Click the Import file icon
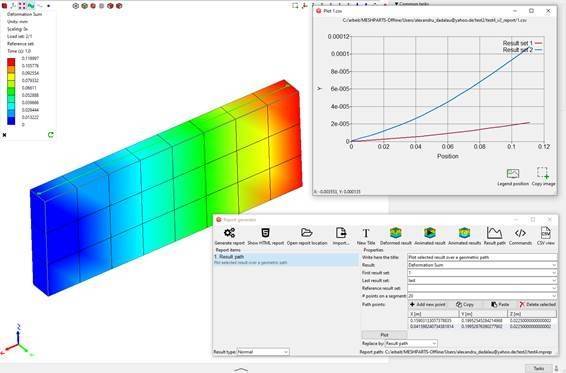This screenshot has width=566, height=373. [x=341, y=233]
